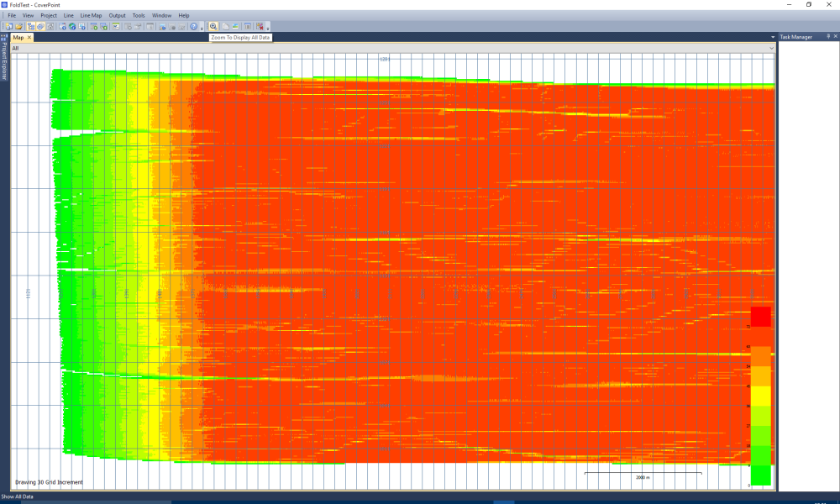Click the blue Help question mark icon
The height and width of the screenshot is (504, 840).
point(193,27)
